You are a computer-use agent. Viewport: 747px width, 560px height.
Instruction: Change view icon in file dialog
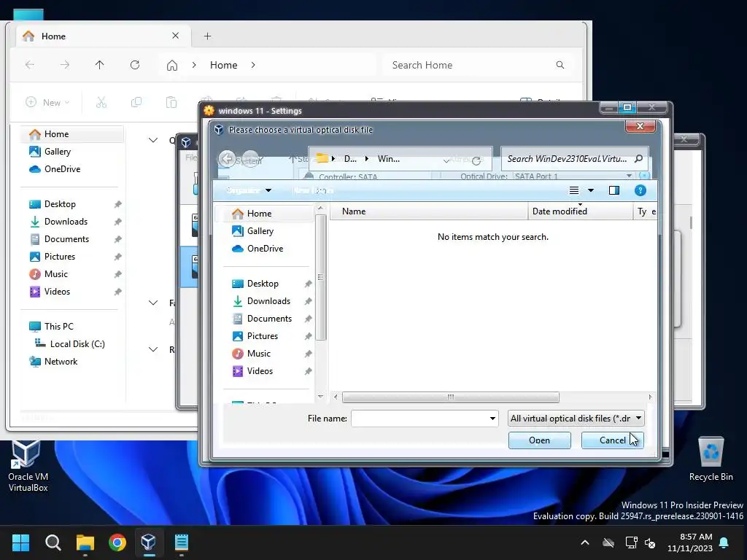[574, 190]
